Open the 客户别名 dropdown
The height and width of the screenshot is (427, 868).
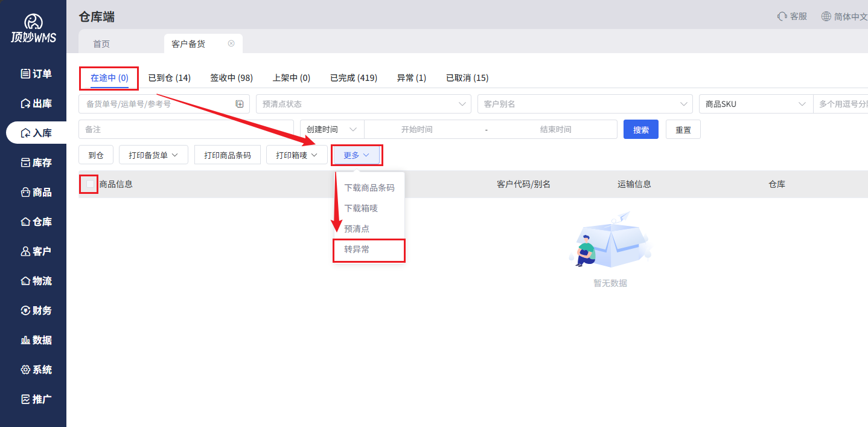point(585,104)
